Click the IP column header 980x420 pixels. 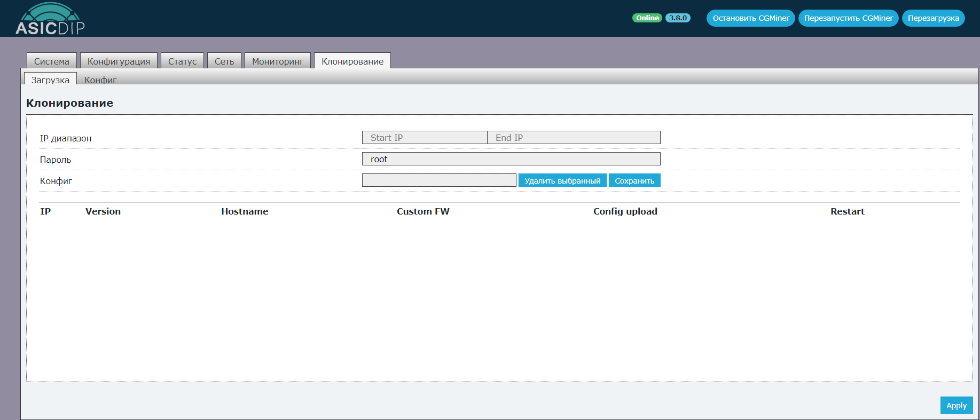pos(45,211)
